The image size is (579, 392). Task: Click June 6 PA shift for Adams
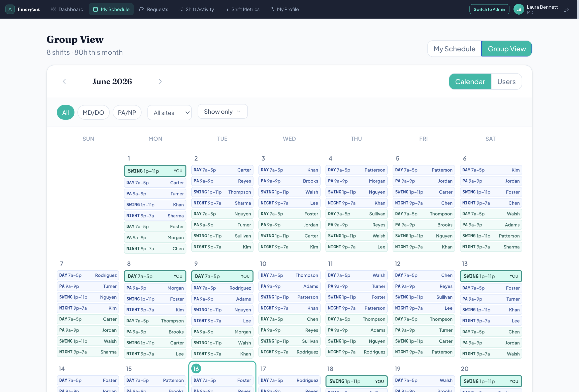[491, 225]
